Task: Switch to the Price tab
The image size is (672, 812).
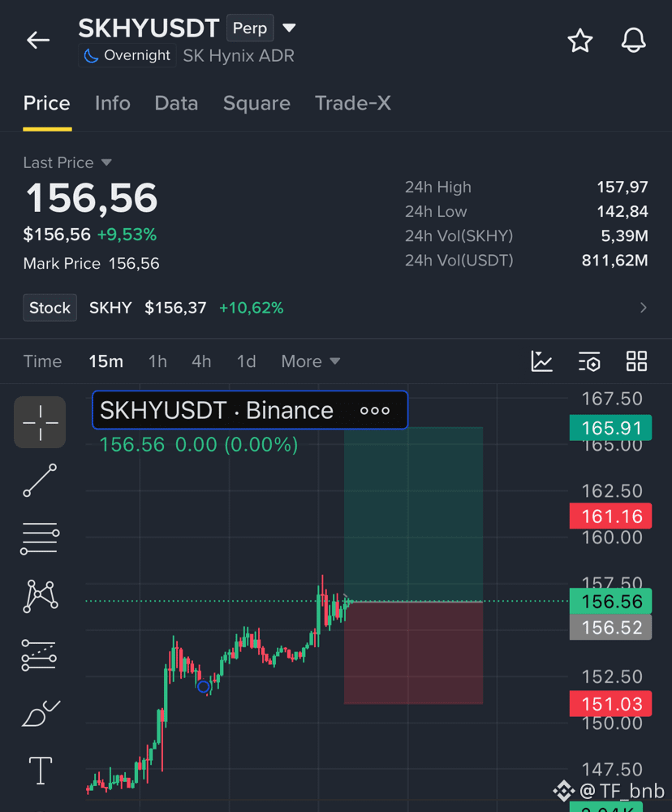Action: [46, 103]
